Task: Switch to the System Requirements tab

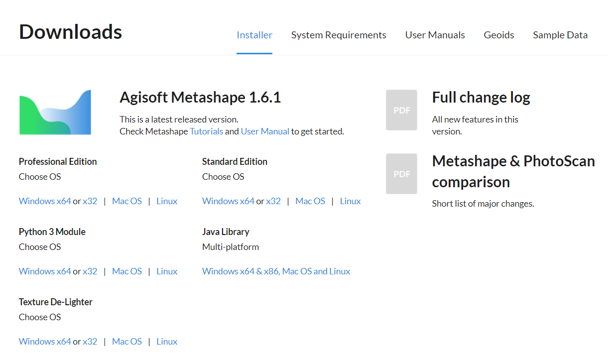Action: point(339,35)
